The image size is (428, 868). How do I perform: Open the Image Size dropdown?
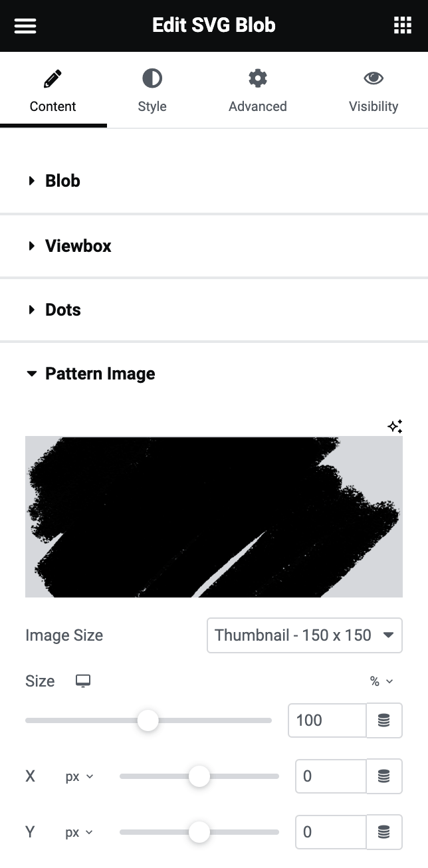(x=304, y=635)
